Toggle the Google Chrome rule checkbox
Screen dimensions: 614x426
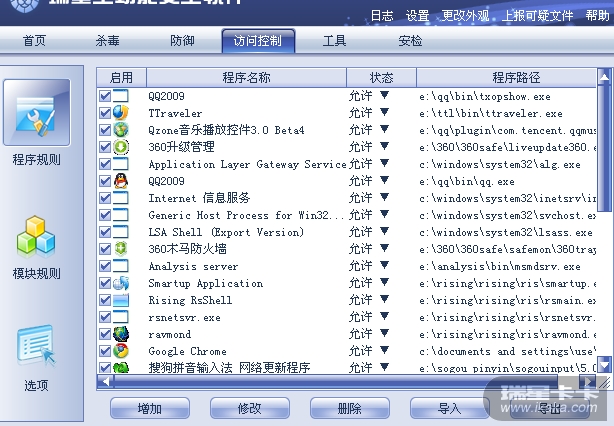[105, 351]
